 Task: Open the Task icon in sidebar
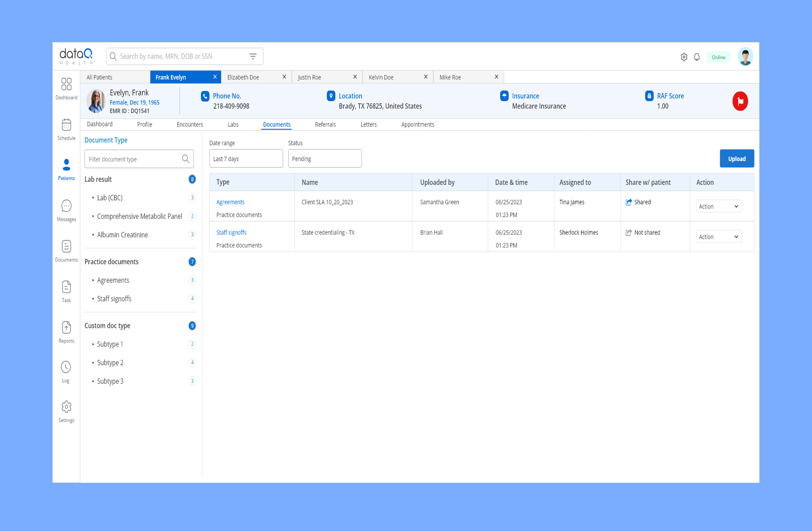66,287
